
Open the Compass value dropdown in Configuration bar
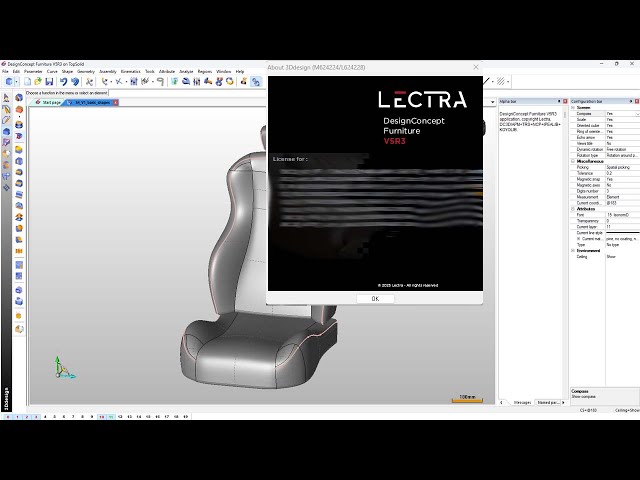(x=637, y=113)
